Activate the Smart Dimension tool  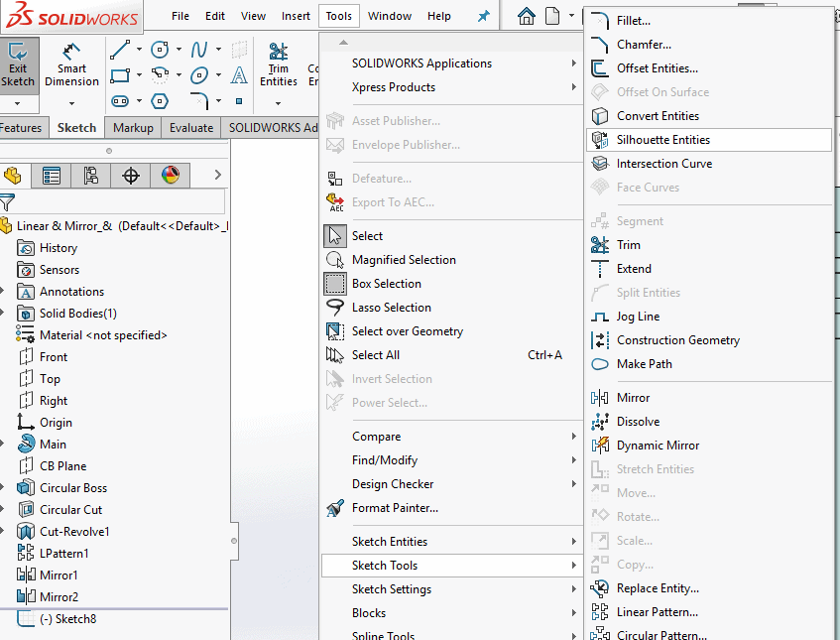(x=71, y=64)
